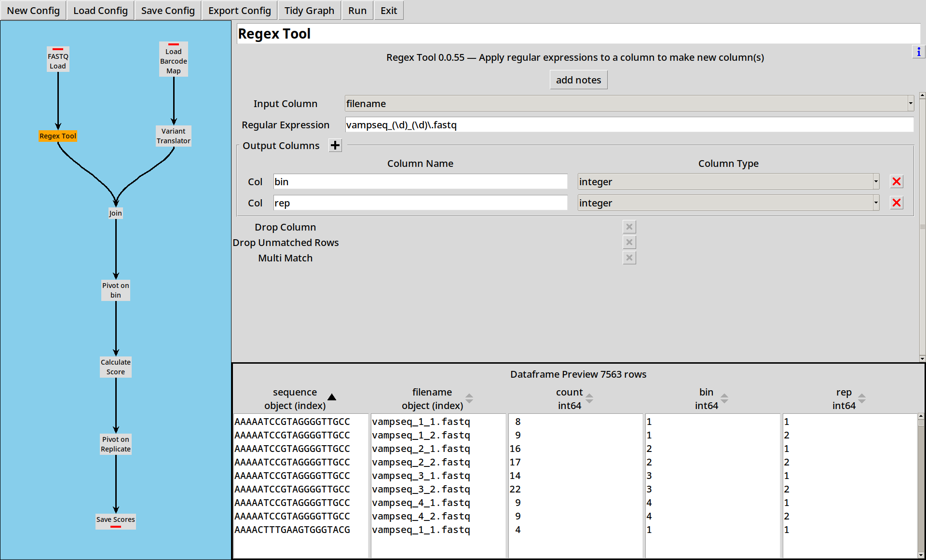The height and width of the screenshot is (560, 926).
Task: Click the count value 22
Action: pyautogui.click(x=515, y=489)
